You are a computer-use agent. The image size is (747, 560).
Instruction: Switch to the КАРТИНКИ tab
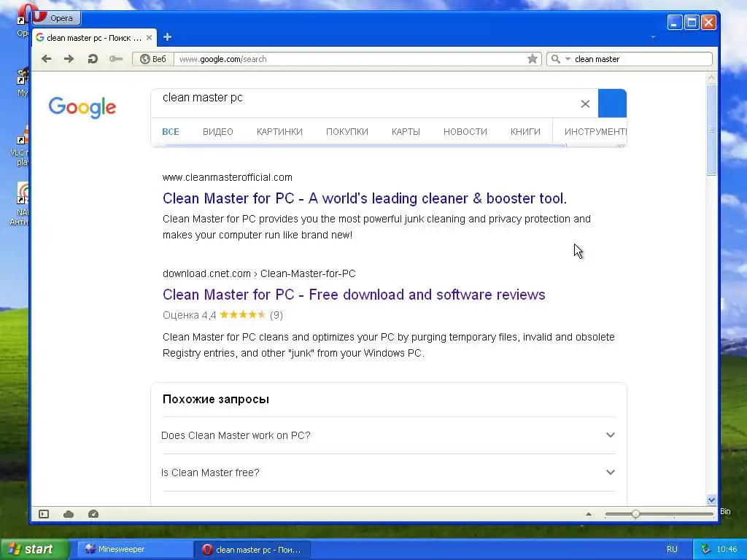tap(279, 132)
